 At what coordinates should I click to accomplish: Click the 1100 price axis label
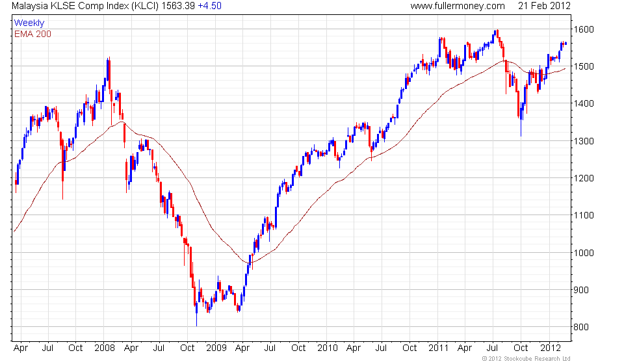click(x=584, y=216)
